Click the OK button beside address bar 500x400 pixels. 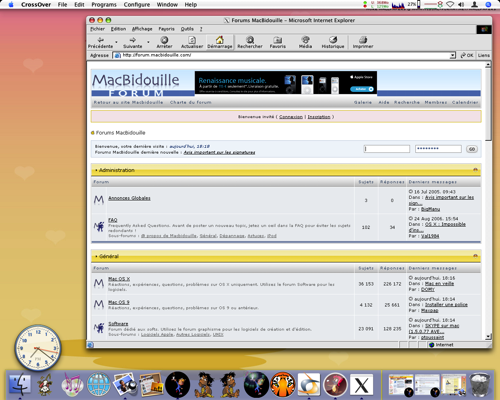pyautogui.click(x=467, y=55)
